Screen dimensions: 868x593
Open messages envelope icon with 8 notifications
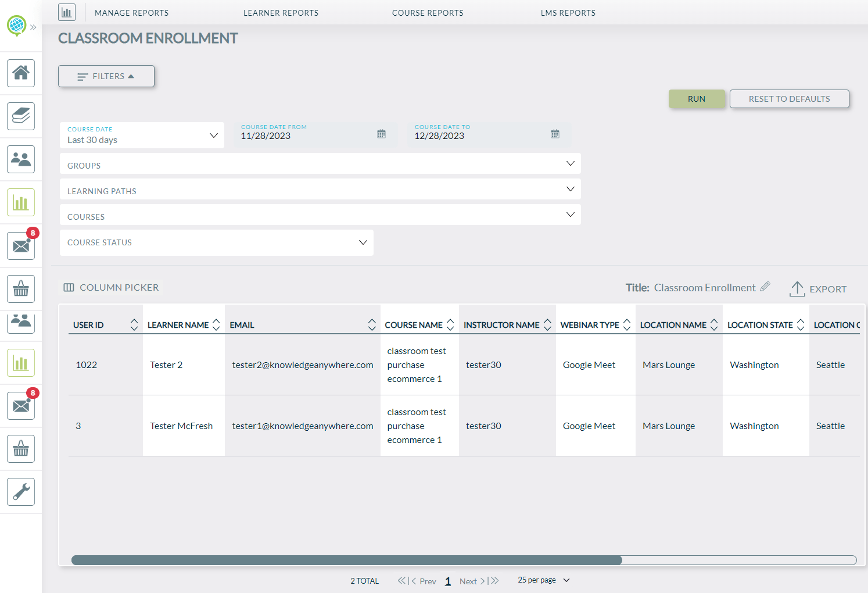pyautogui.click(x=20, y=245)
